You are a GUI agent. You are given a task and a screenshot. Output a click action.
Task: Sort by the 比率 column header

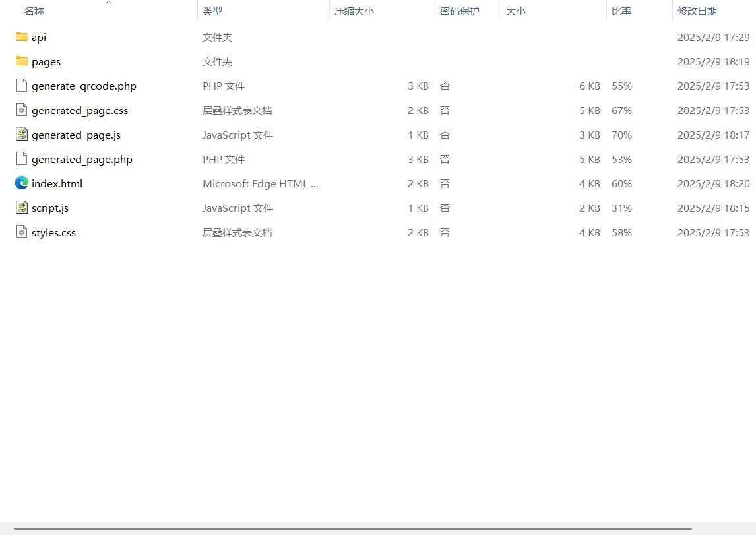click(x=621, y=11)
